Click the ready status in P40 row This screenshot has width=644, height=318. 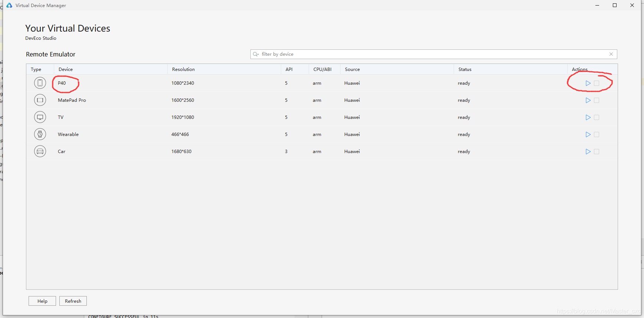tap(464, 83)
